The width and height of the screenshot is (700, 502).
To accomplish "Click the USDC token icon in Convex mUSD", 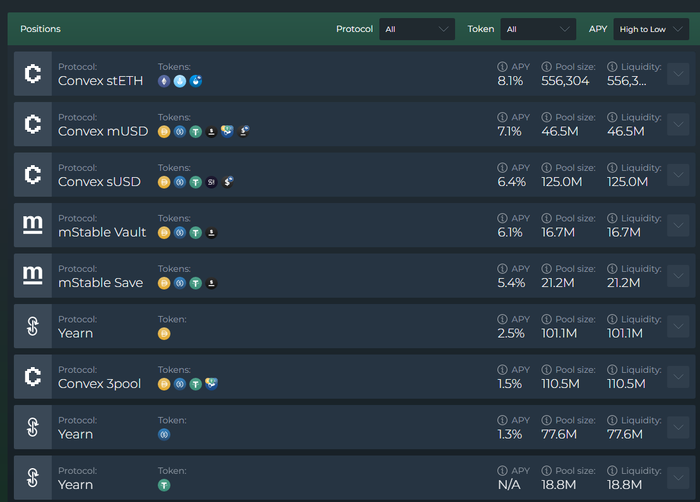I will [180, 132].
